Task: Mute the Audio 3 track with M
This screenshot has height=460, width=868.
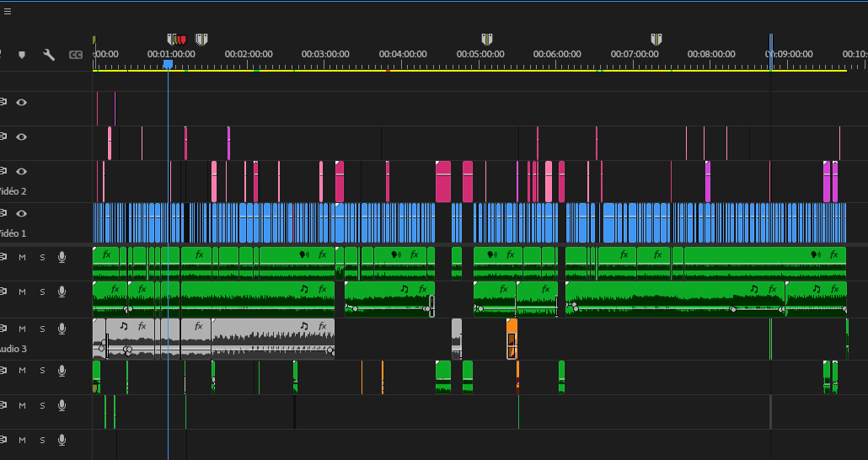Action: [x=22, y=329]
